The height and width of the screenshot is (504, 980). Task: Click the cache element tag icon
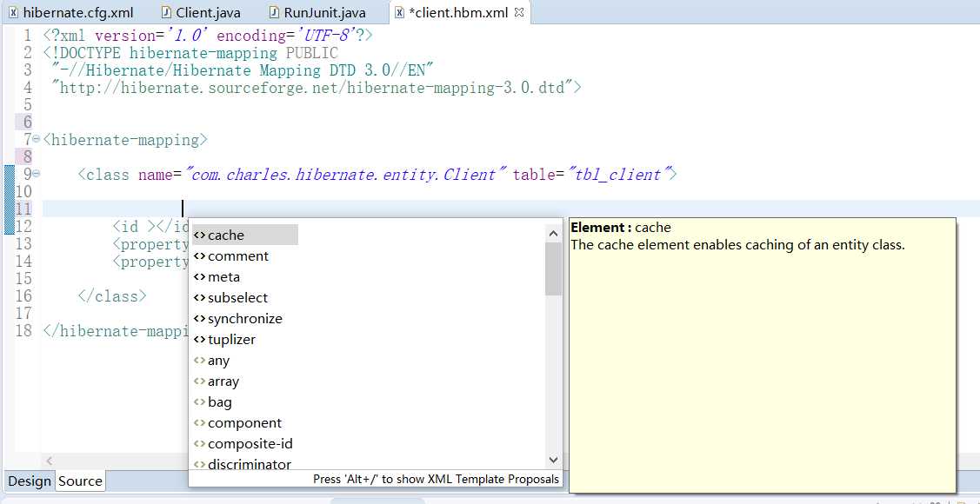point(199,235)
